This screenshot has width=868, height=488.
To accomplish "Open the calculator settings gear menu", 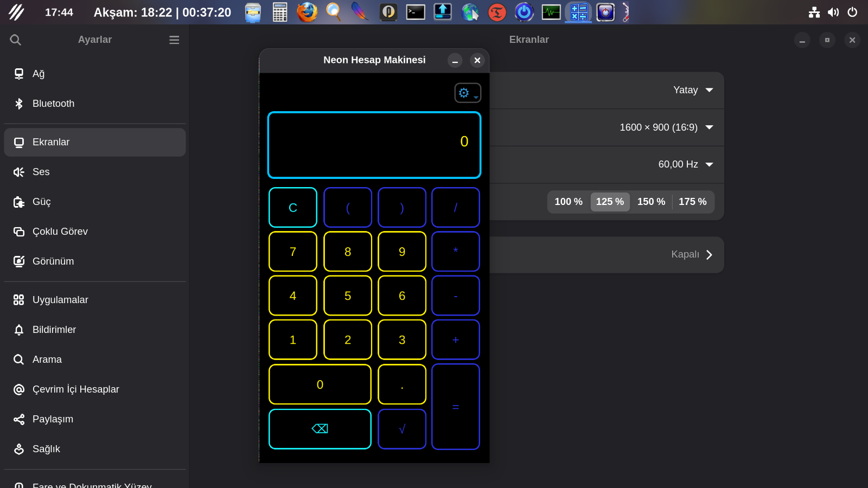I will (467, 93).
